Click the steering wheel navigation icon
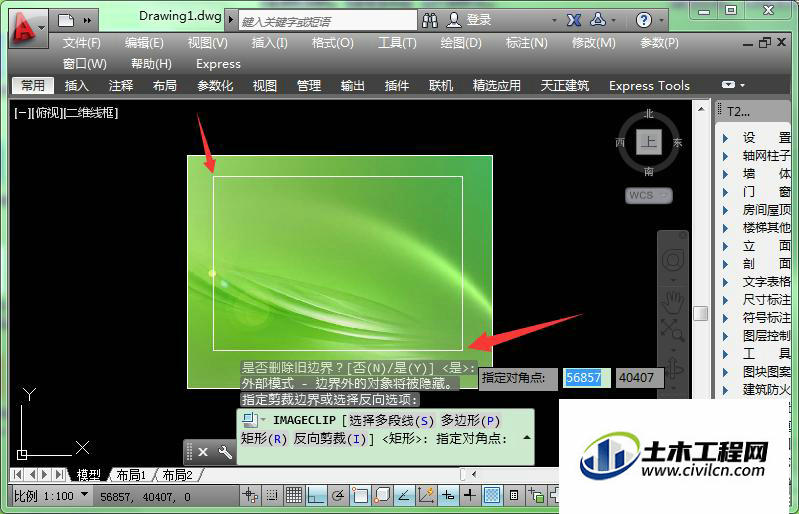The height and width of the screenshot is (514, 799). point(673,260)
